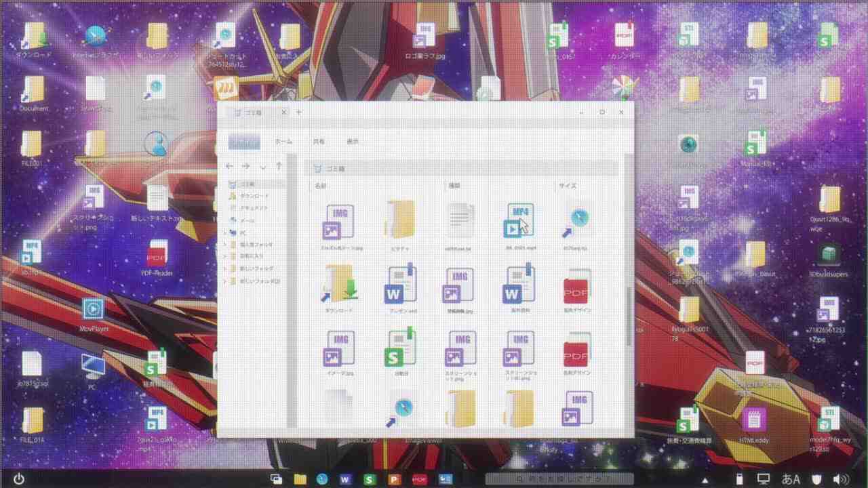Go back using the back arrow
The height and width of the screenshot is (488, 868).
tap(229, 166)
